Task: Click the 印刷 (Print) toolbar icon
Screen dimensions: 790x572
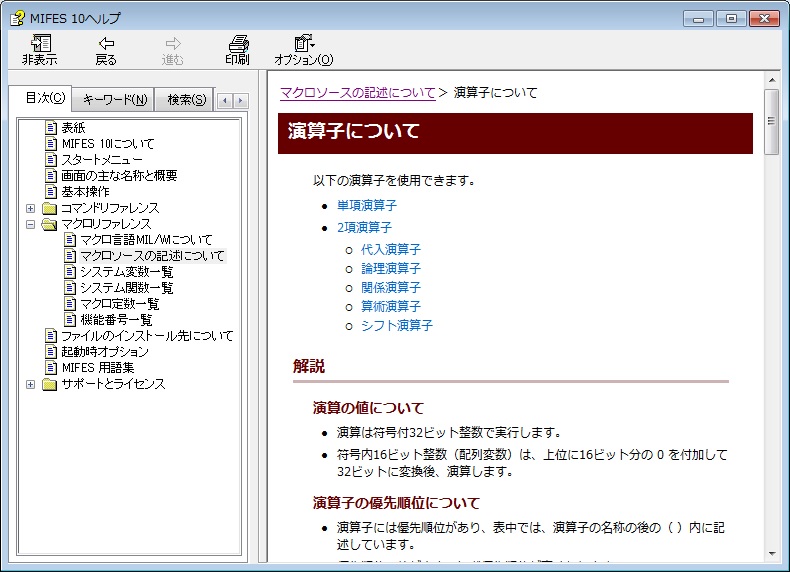Action: (238, 43)
